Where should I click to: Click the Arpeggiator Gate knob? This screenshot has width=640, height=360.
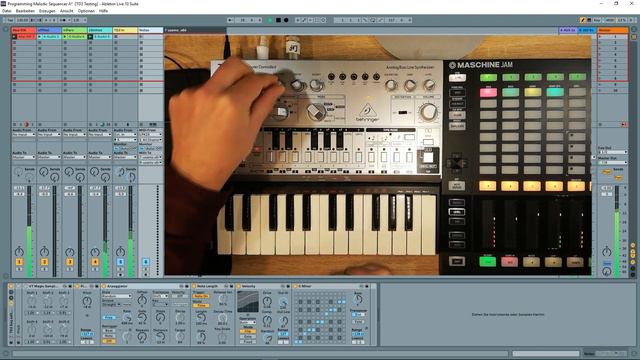click(x=142, y=318)
